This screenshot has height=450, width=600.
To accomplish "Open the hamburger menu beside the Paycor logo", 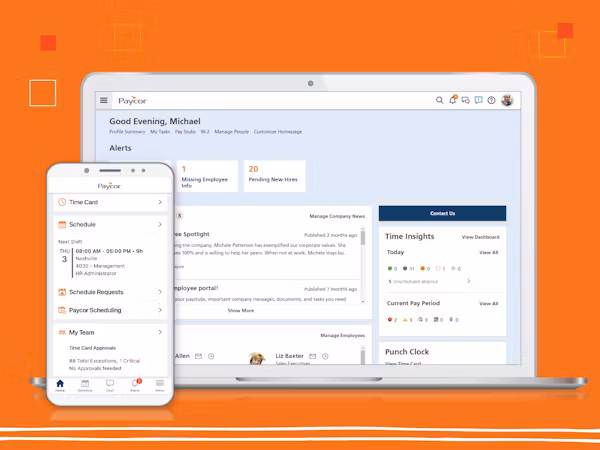I will [103, 100].
